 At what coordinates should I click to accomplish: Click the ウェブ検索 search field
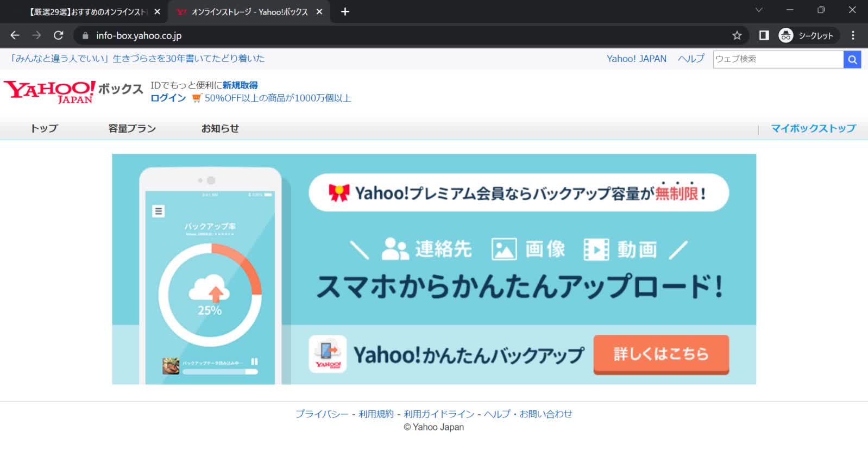coord(778,59)
